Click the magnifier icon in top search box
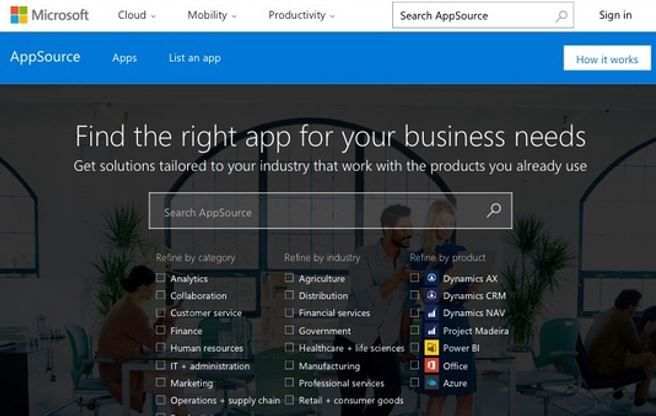This screenshot has height=416, width=656. (562, 16)
